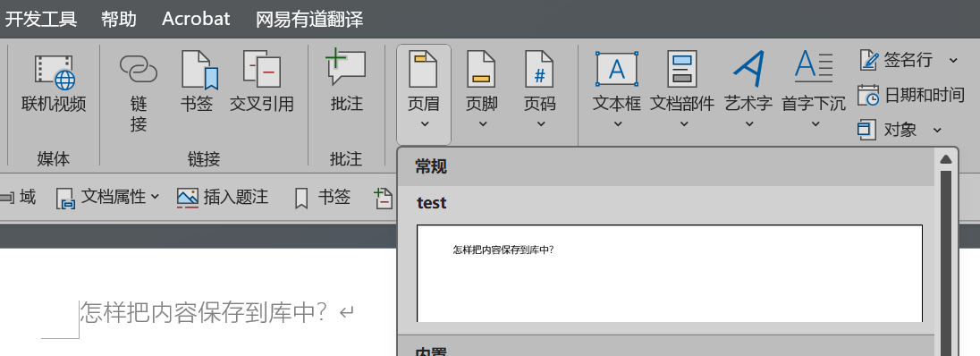Expand the 页脚 dropdown arrow
The width and height of the screenshot is (980, 356).
tap(482, 123)
